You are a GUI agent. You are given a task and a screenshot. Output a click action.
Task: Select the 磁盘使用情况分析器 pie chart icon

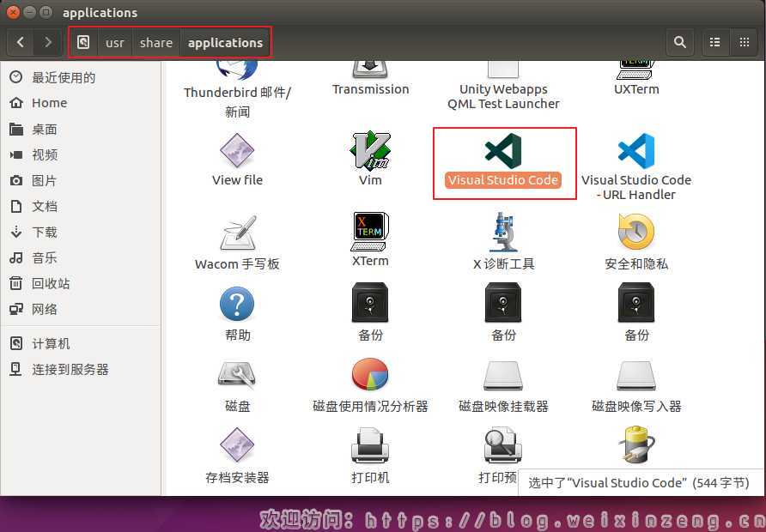point(370,374)
